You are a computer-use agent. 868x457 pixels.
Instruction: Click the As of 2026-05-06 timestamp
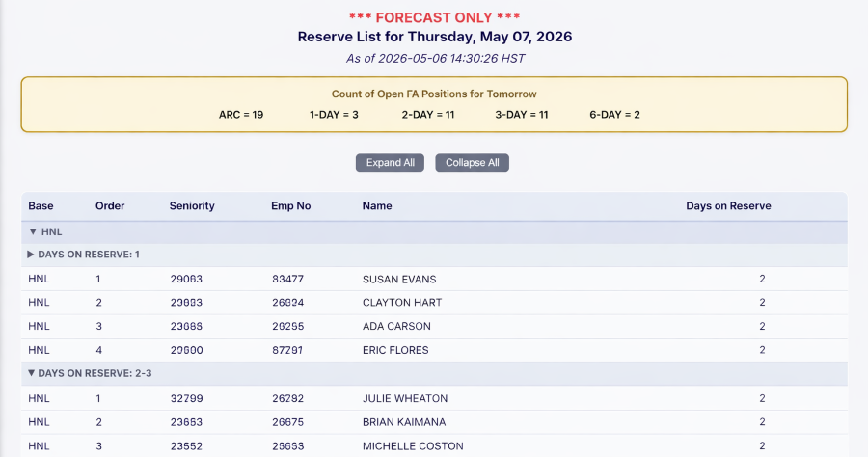coord(435,59)
